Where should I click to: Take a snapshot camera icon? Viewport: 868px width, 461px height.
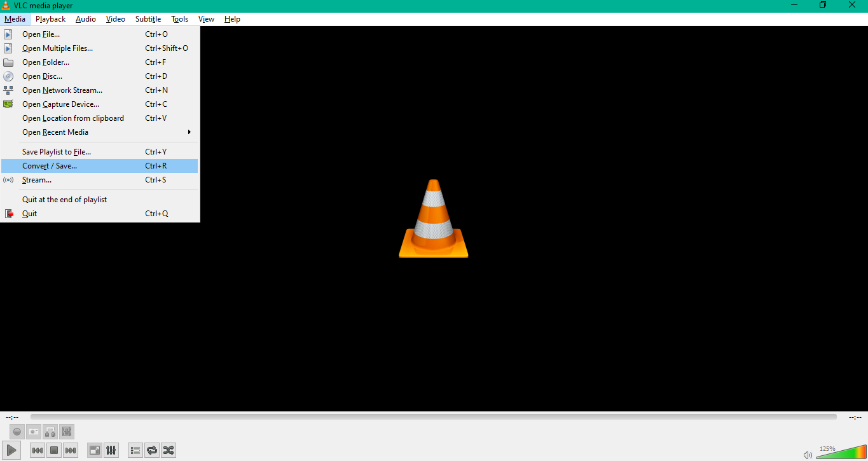tap(34, 432)
